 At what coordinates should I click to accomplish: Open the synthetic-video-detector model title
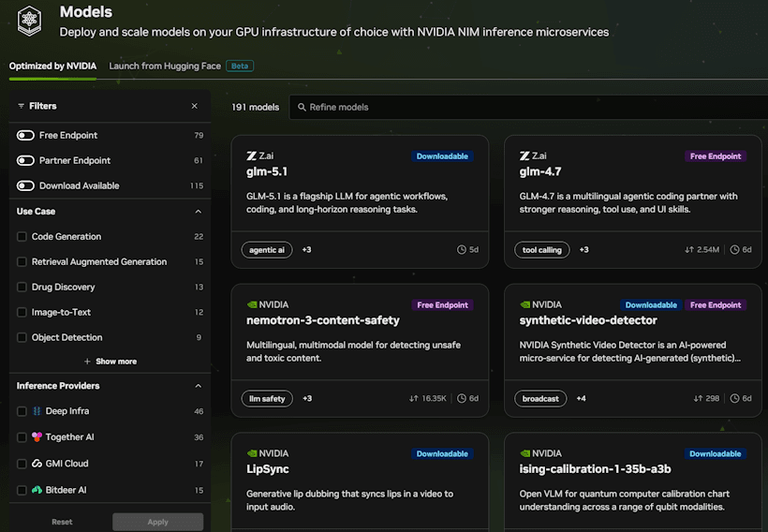588,320
